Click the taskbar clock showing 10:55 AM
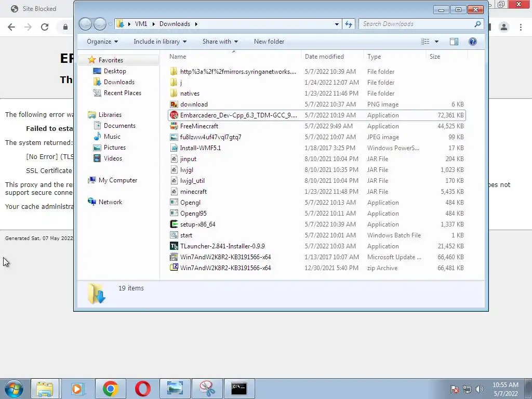The image size is (532, 399). pyautogui.click(x=505, y=389)
